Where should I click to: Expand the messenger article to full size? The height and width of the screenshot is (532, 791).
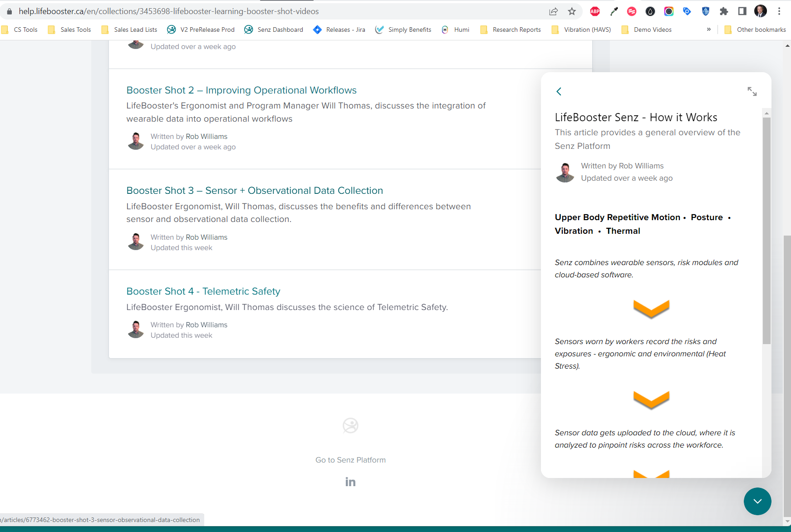(752, 91)
